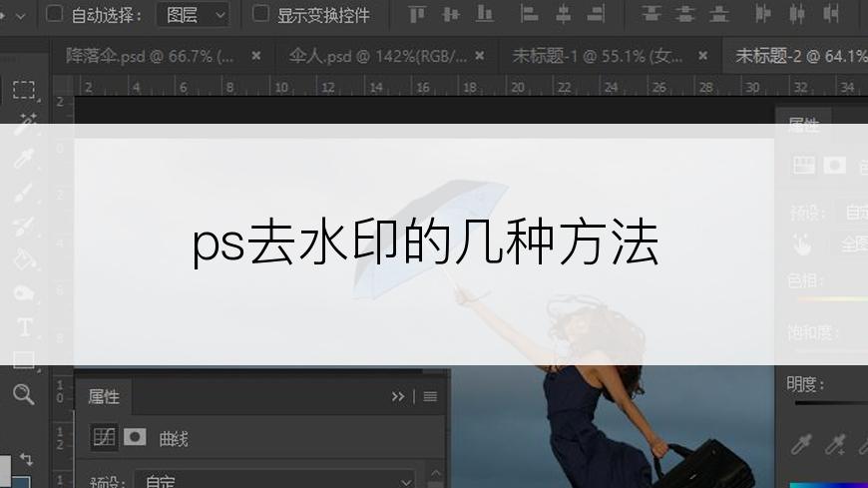Select the History Brush tool

(24, 226)
